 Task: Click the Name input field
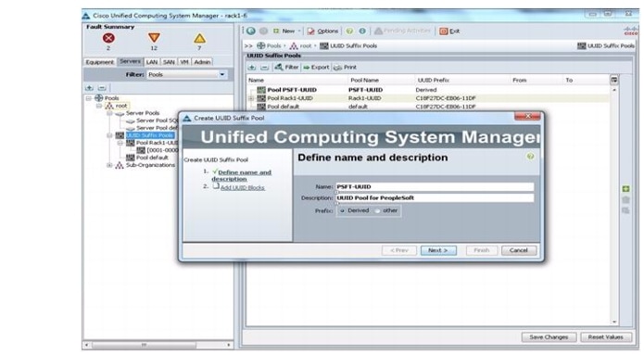pos(435,186)
